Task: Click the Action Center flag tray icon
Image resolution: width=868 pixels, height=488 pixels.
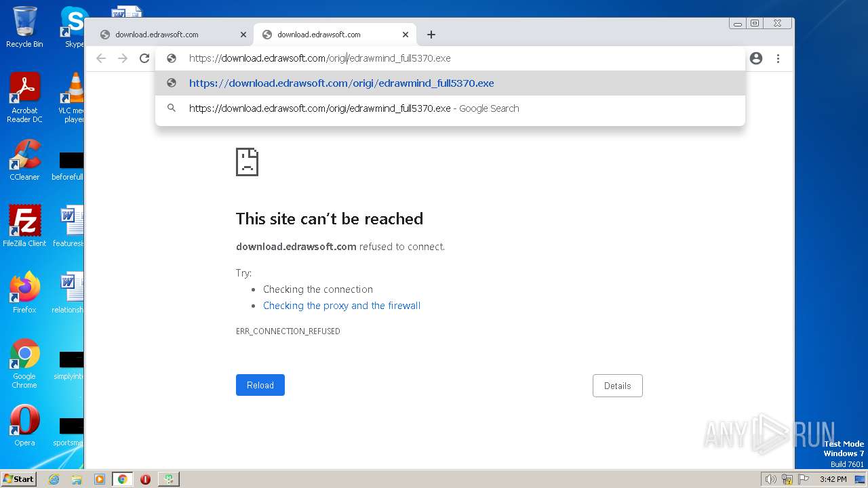Action: click(804, 479)
